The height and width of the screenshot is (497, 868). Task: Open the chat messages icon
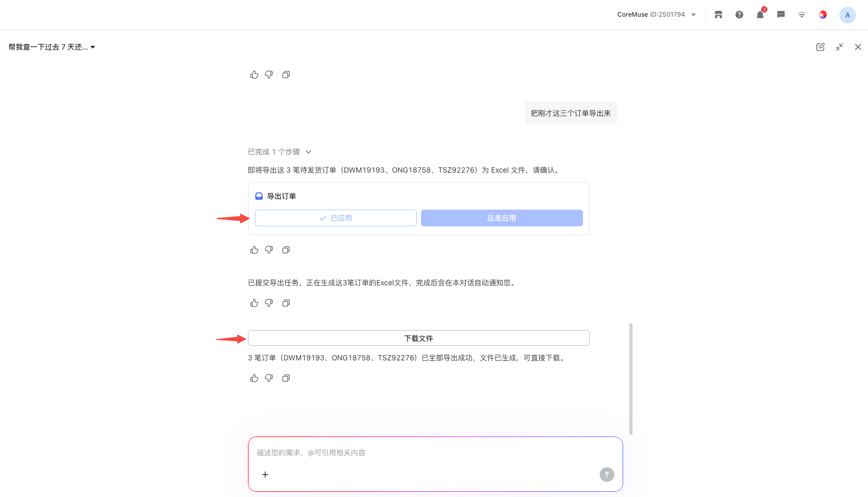click(781, 15)
